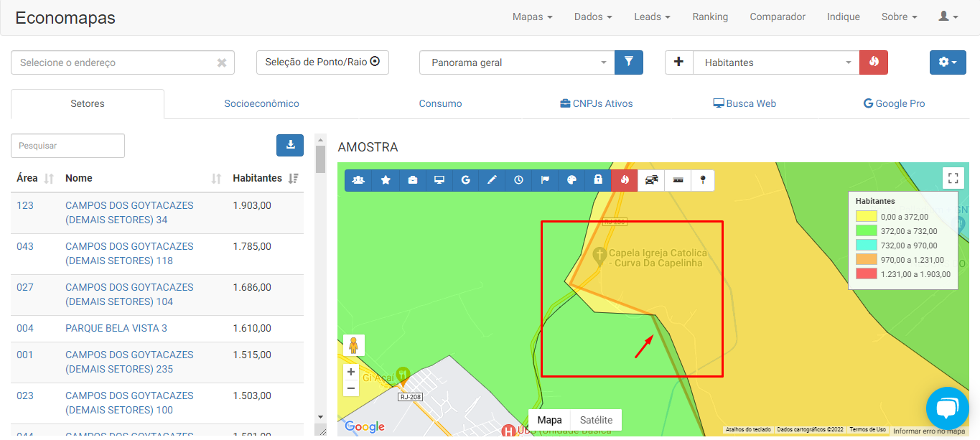Toggle the padlock lock on map toolbar
980x440 pixels.
tap(598, 180)
